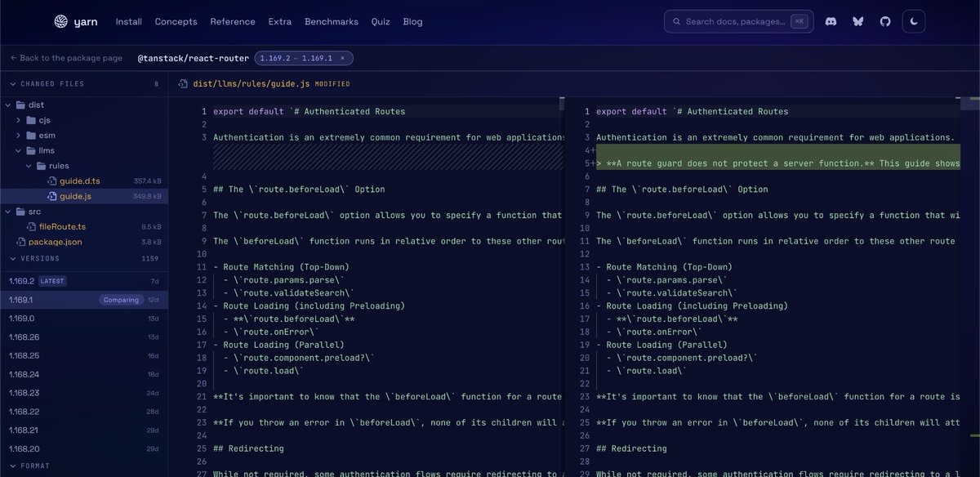Viewport: 980px width, 477px height.
Task: Select version 1.168.24
Action: (x=84, y=374)
